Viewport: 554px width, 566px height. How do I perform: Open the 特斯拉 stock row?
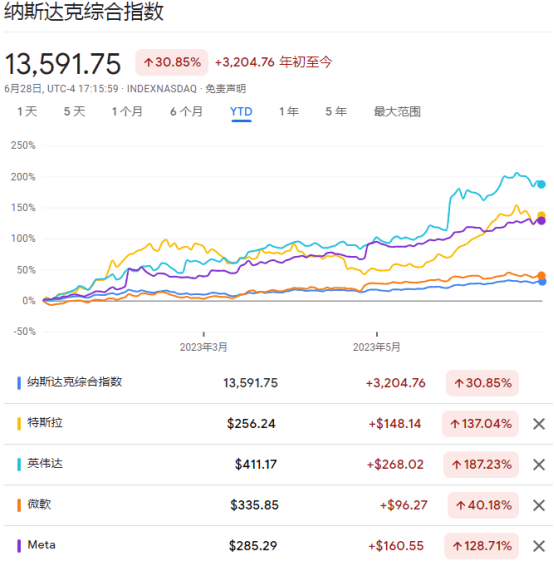278,424
